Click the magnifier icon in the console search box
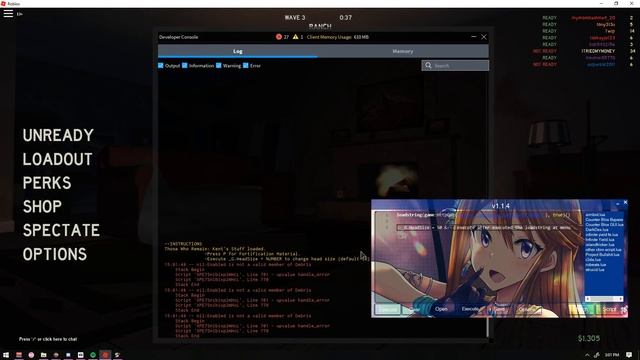640x360 pixels. tap(428, 65)
